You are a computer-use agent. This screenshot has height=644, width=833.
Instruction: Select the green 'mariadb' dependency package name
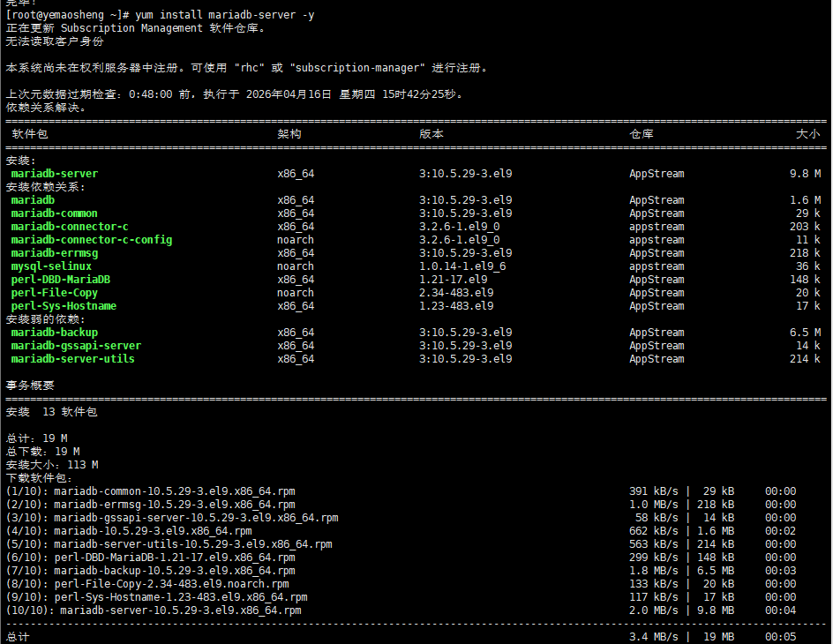tap(33, 200)
